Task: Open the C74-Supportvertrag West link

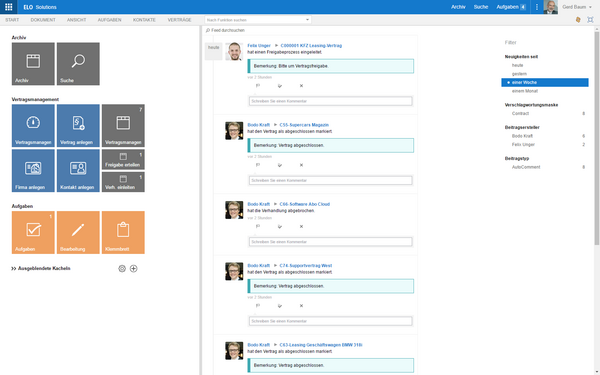Action: click(x=306, y=266)
